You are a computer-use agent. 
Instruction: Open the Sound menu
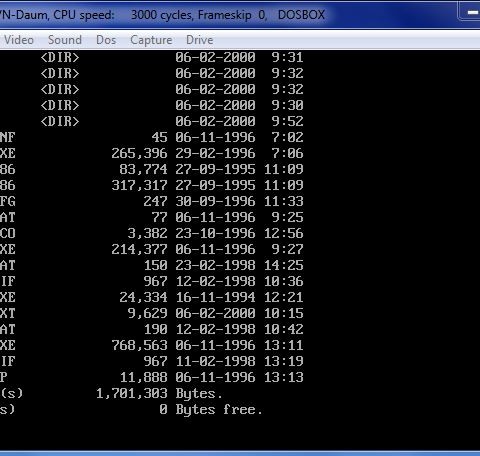point(65,40)
